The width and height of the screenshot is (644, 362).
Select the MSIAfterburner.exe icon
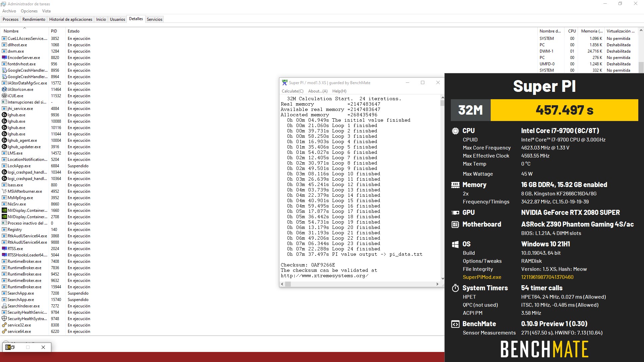pyautogui.click(x=4, y=191)
